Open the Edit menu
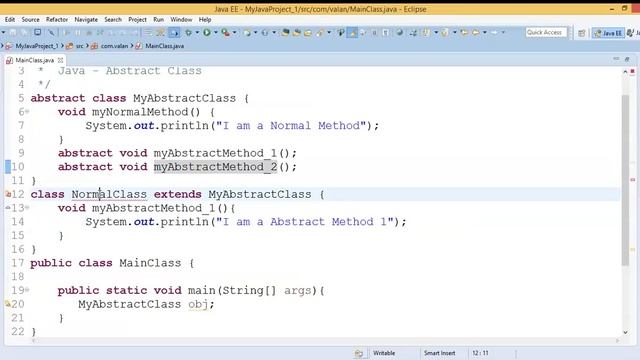This screenshot has height=360, width=640. point(10,20)
